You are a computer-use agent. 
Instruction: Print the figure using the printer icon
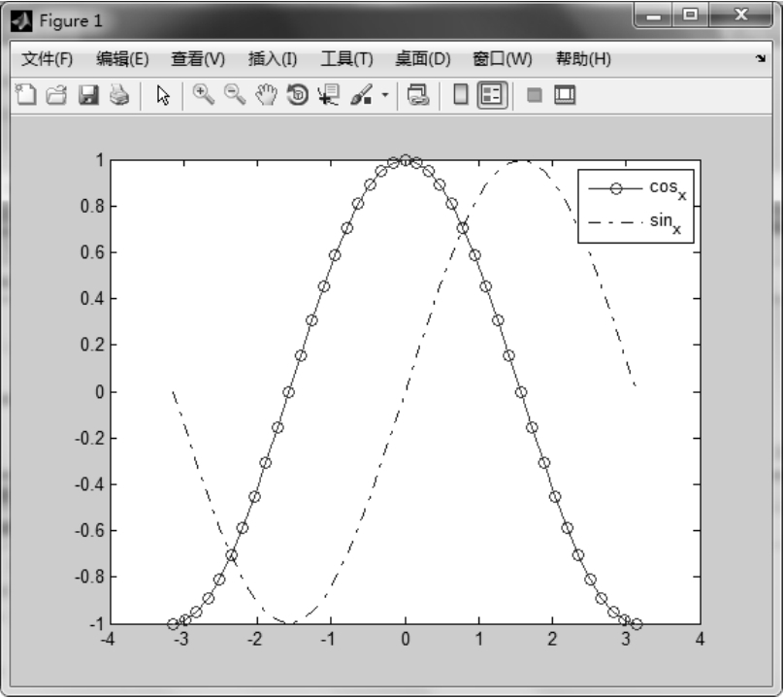(x=118, y=95)
